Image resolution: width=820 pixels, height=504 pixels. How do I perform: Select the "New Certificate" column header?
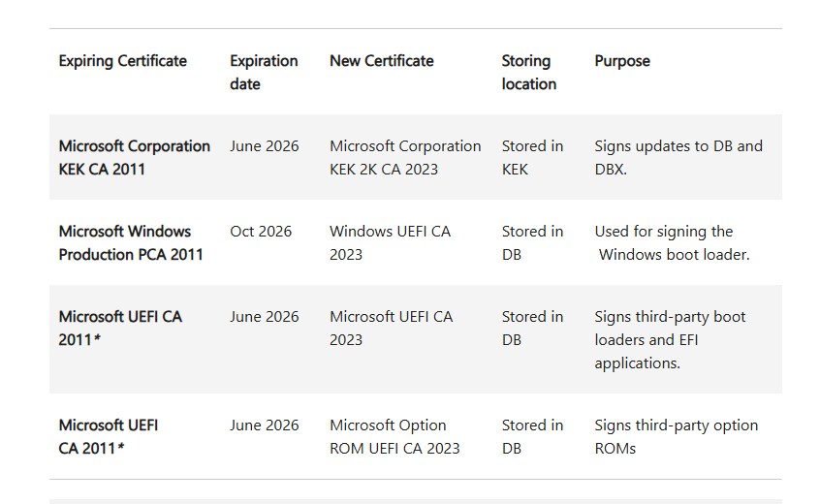381,61
